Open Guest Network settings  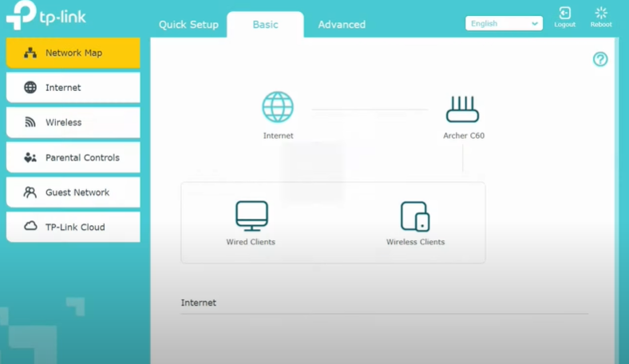[73, 192]
